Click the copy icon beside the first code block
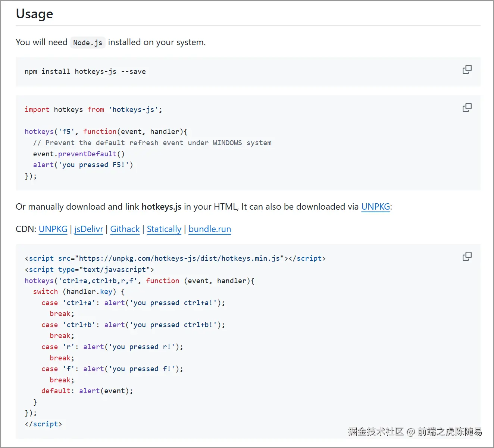The width and height of the screenshot is (494, 448). (467, 69)
